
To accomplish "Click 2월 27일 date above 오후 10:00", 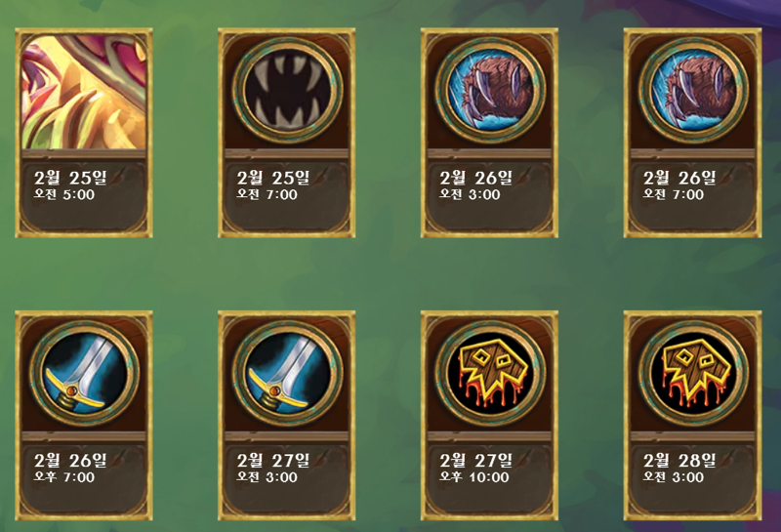I will tap(475, 460).
